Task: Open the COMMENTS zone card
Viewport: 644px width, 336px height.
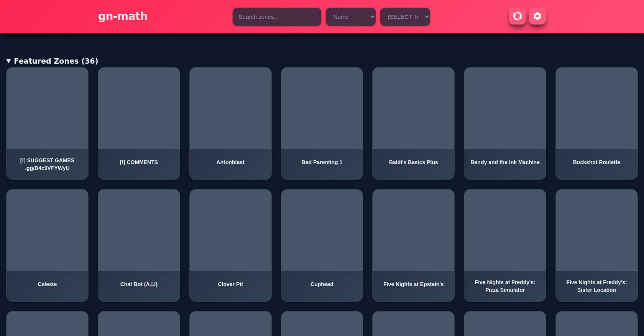Action: (x=139, y=123)
